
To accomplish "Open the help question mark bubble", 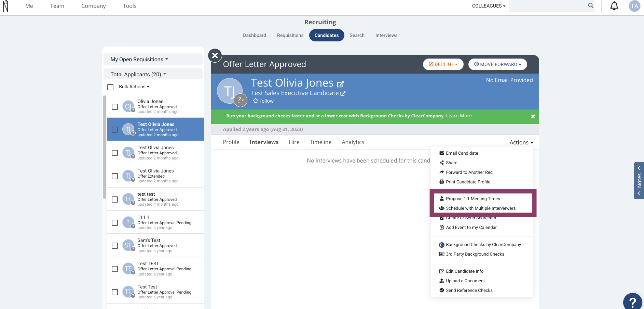I will (x=633, y=301).
